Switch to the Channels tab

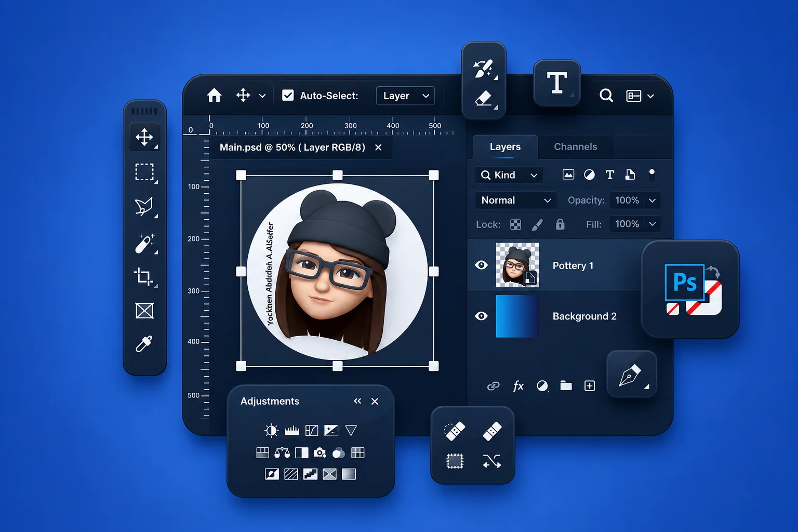(576, 147)
